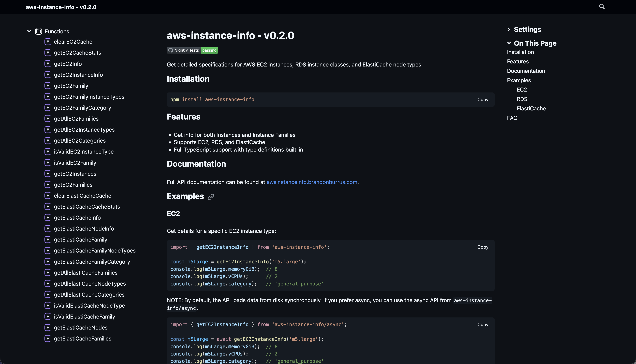This screenshot has width=636, height=364.
Task: Expand the Settings section chevron
Action: 509,29
